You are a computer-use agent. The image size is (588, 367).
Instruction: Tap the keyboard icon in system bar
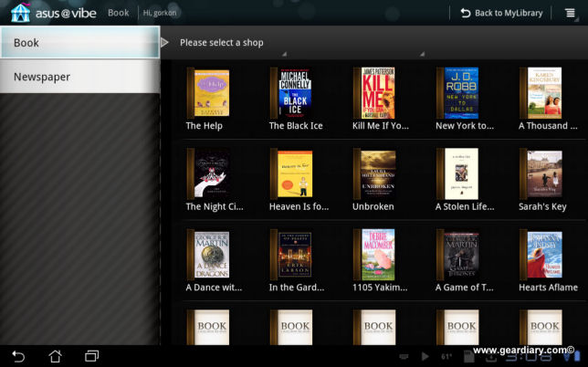404,357
